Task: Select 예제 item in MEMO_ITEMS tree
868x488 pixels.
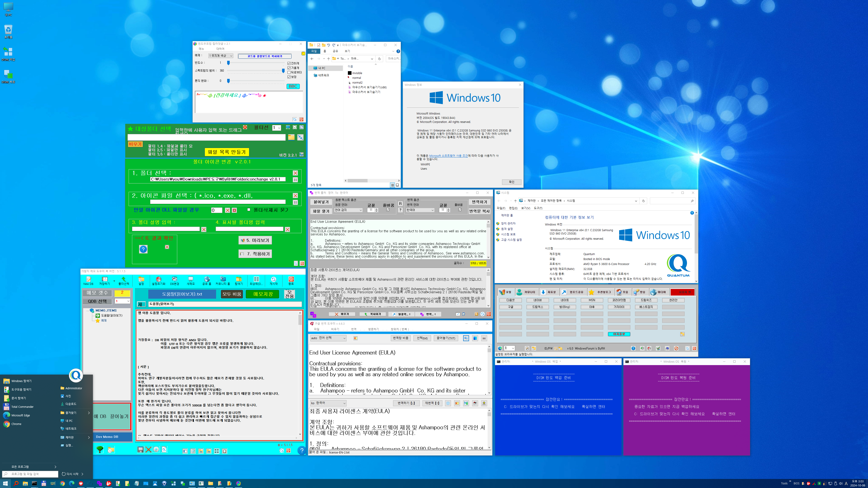Action: pos(104,320)
